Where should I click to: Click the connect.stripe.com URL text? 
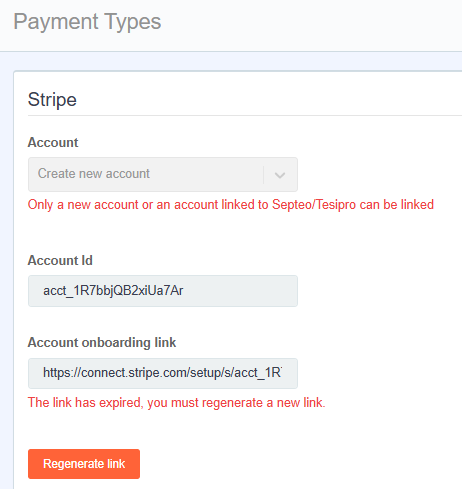(x=163, y=373)
